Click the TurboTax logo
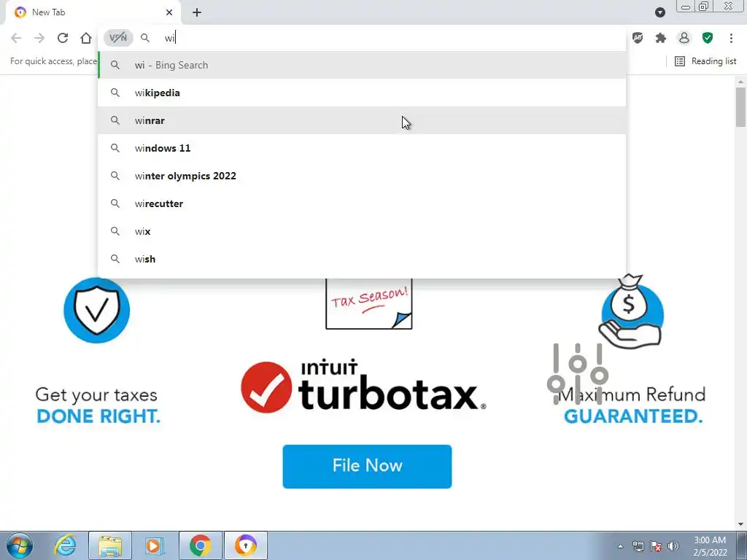Image resolution: width=747 pixels, height=560 pixels. (363, 386)
